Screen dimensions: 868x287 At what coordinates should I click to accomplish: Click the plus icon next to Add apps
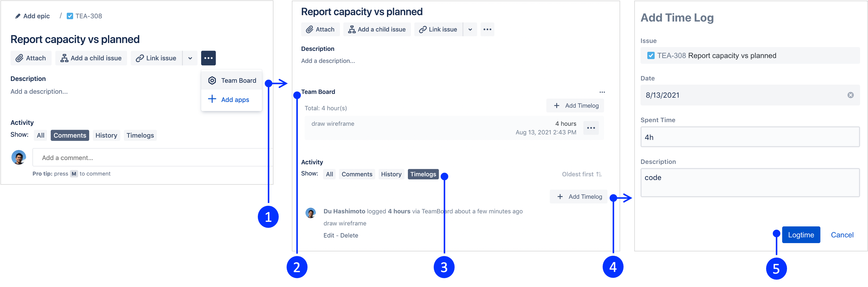pyautogui.click(x=212, y=99)
